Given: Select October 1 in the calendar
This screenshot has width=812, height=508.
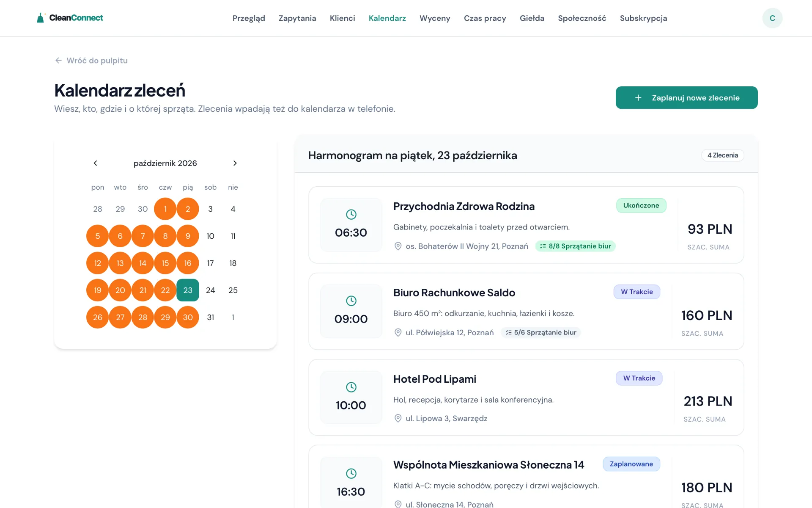Looking at the screenshot, I should click(165, 209).
